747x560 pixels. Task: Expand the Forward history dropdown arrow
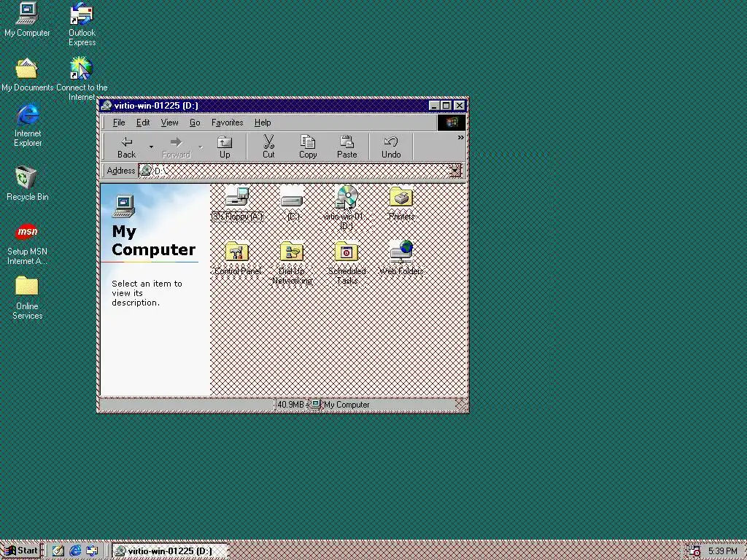pos(201,147)
